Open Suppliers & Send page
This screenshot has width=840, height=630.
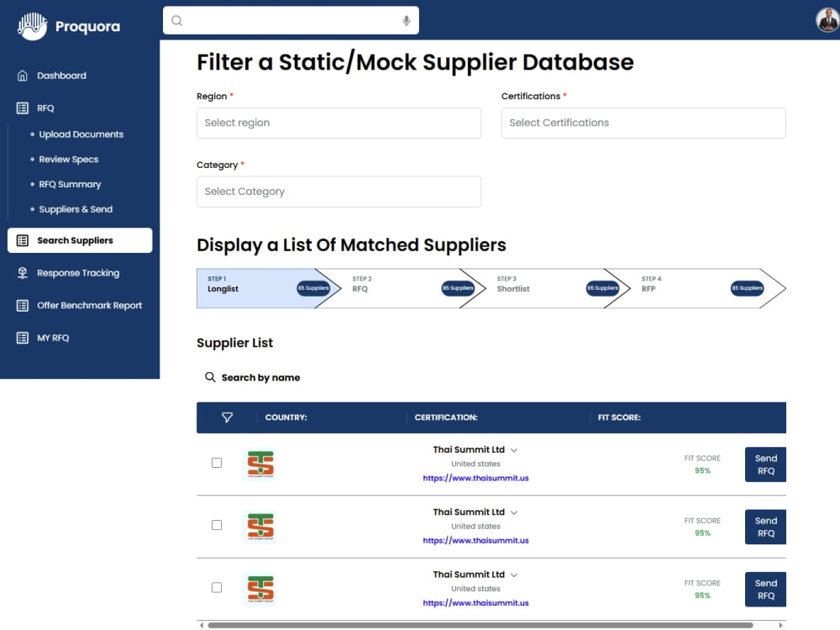76,209
